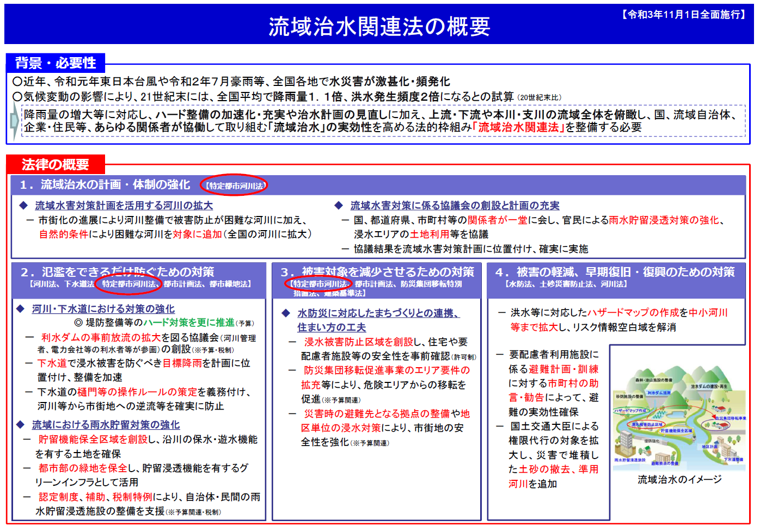Viewport: 760px width, 532px height.
Task: Click the main title 流域治水関連法の概要
Action: point(379,27)
